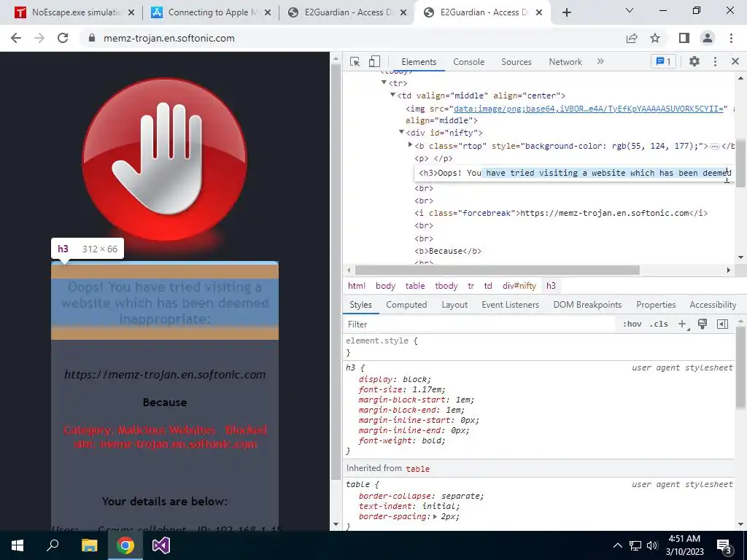Viewport: 747px width, 560px height.
Task: Activate the inspect element picker tool
Action: pyautogui.click(x=355, y=61)
